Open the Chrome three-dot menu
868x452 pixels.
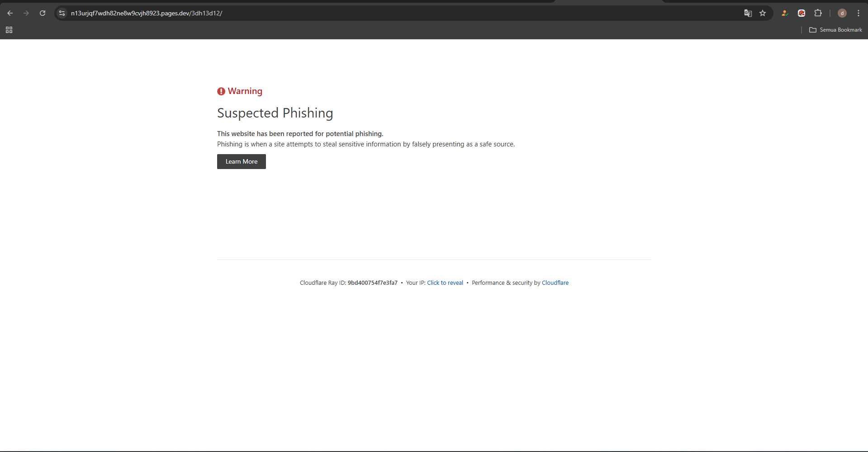click(x=859, y=13)
